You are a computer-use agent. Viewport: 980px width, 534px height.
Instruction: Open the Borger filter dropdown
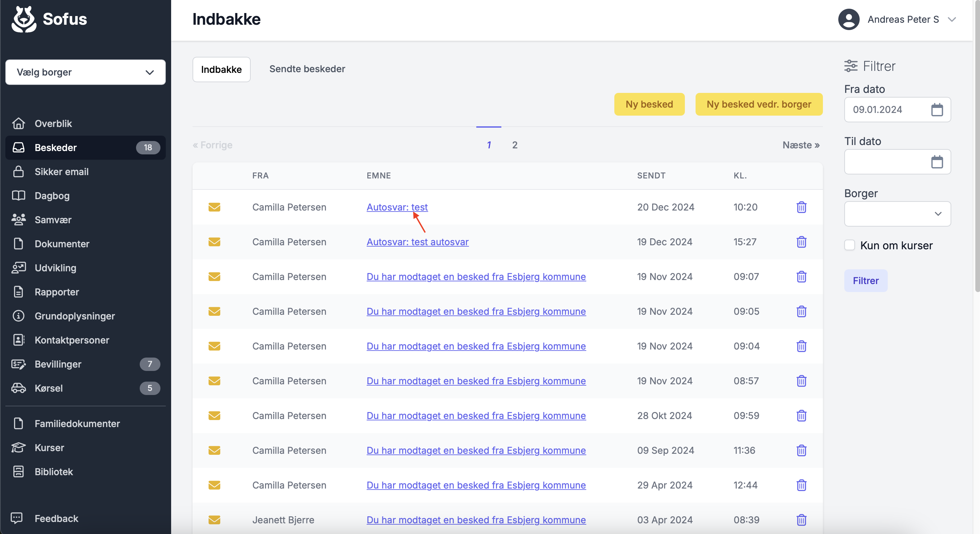point(897,214)
